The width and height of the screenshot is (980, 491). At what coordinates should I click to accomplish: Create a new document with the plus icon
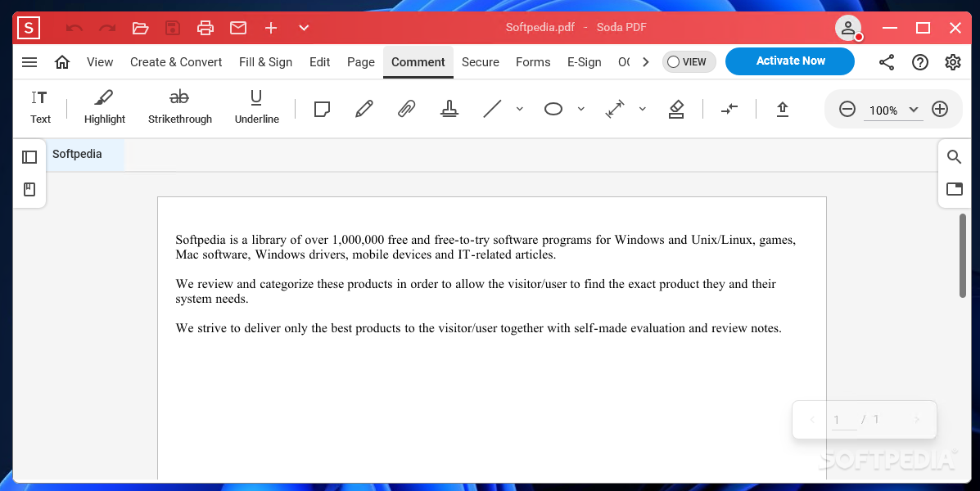click(x=271, y=28)
